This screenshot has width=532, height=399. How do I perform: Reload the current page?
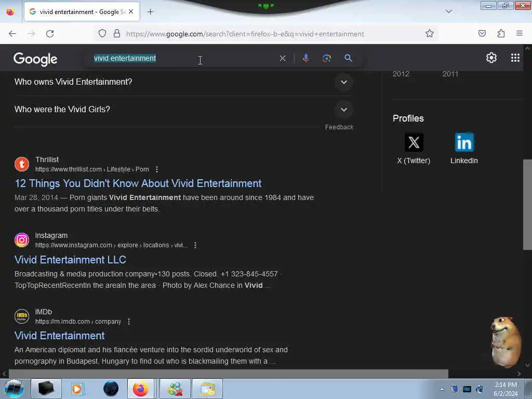click(x=50, y=34)
